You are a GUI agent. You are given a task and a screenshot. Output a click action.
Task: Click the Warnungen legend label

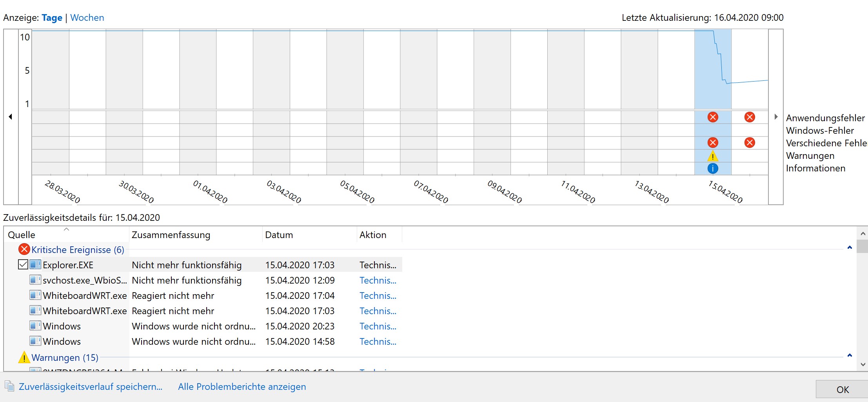pos(810,156)
